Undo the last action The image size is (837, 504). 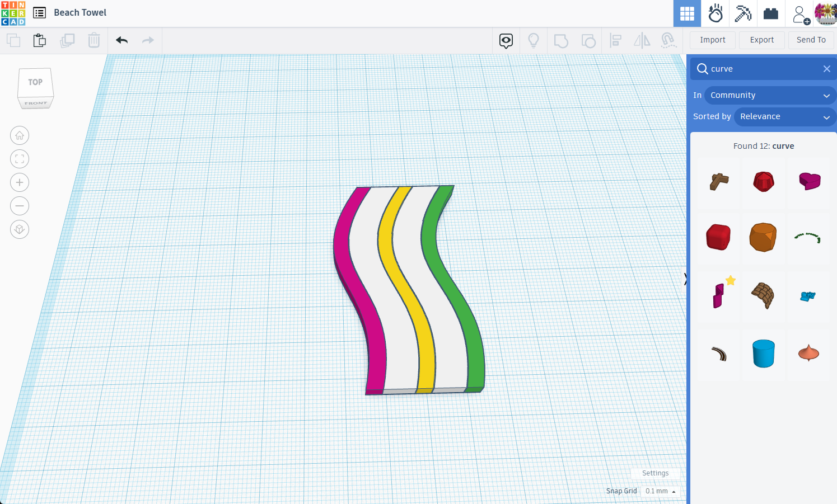pyautogui.click(x=122, y=40)
